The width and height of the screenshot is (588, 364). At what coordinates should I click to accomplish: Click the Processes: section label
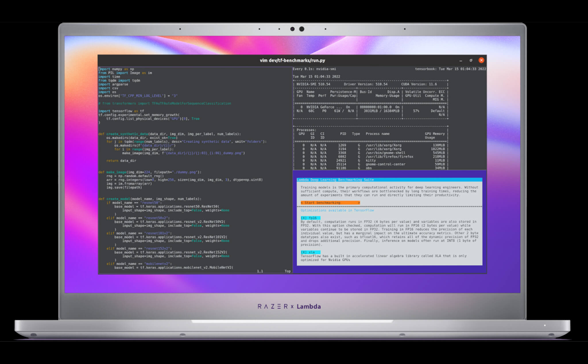tap(306, 130)
